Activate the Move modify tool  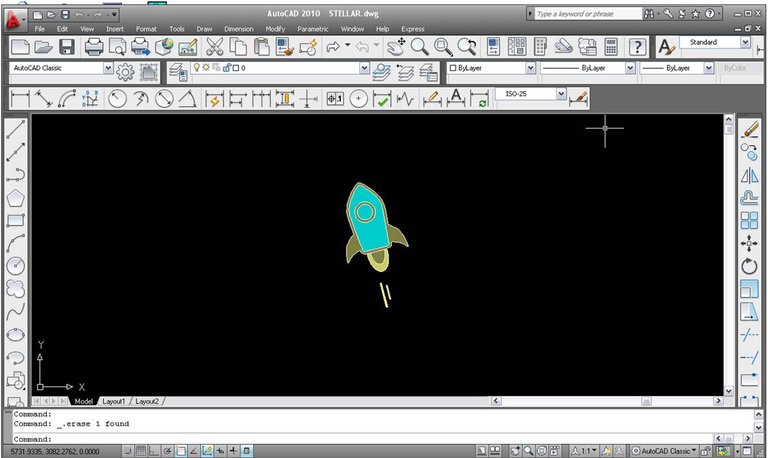pos(749,243)
